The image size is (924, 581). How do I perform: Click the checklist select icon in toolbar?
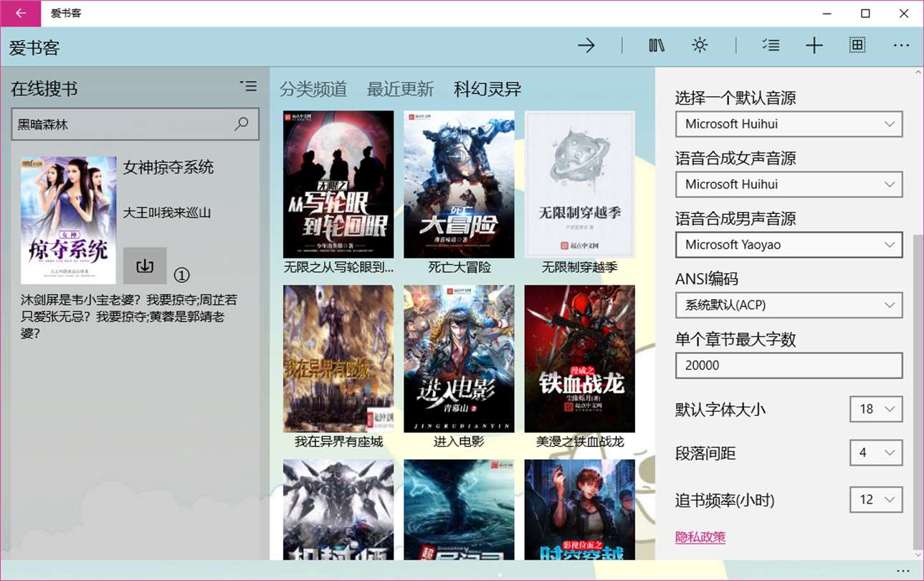[771, 45]
